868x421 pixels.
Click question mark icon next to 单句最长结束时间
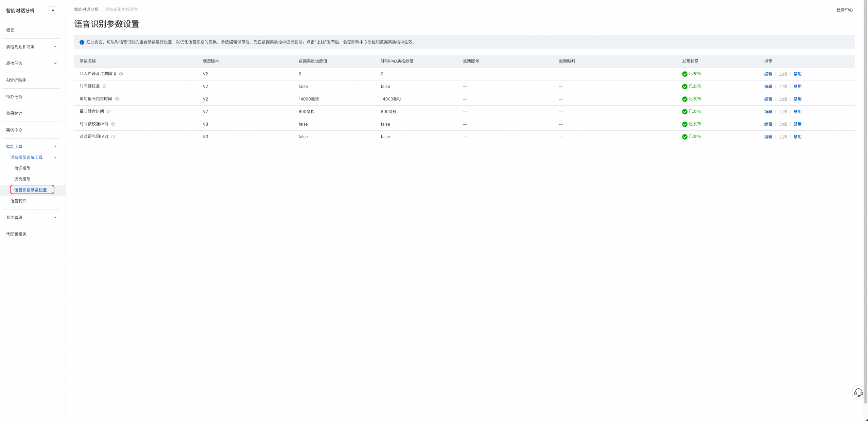click(117, 99)
